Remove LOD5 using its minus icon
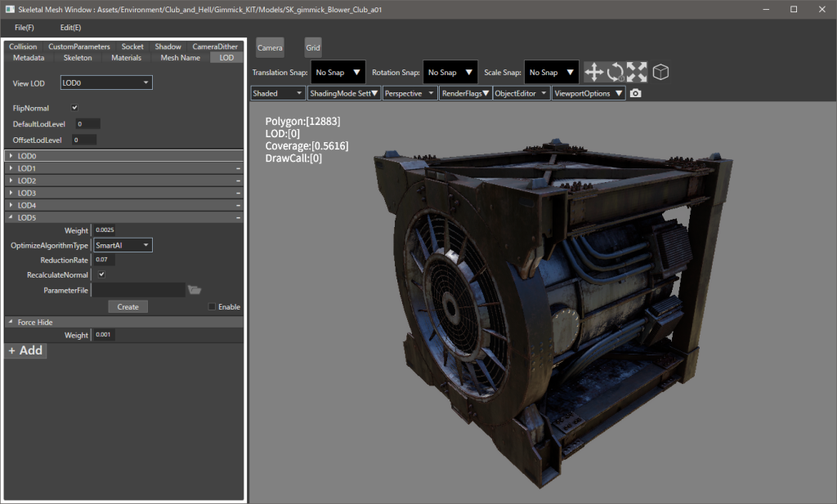837x504 pixels. tap(238, 218)
